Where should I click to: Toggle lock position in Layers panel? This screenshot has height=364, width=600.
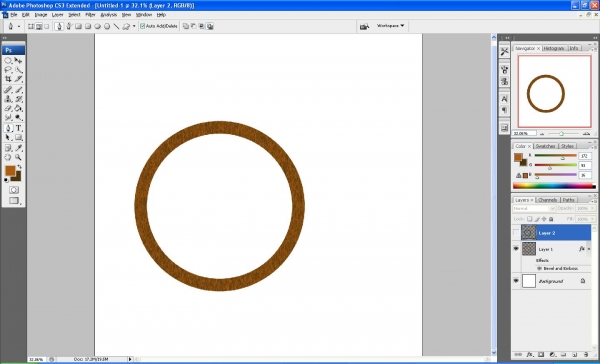544,219
